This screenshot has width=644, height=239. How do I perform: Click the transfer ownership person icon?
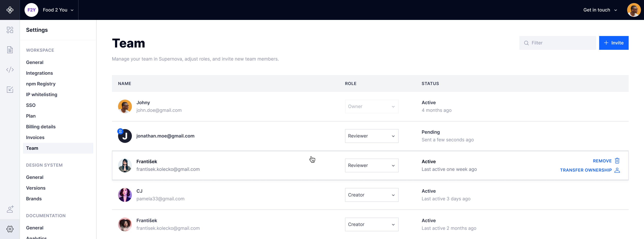(x=617, y=170)
